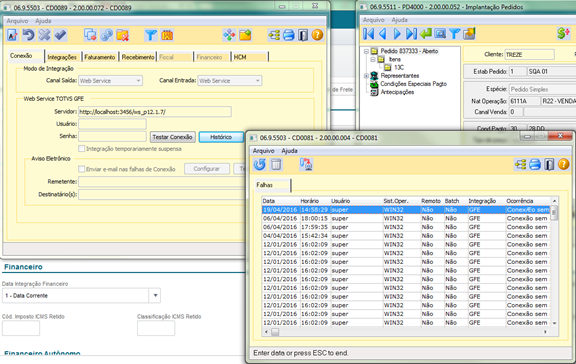Click the vertical scrollbar down arrow in failures table
The width and height of the screenshot is (576, 364).
[554, 323]
